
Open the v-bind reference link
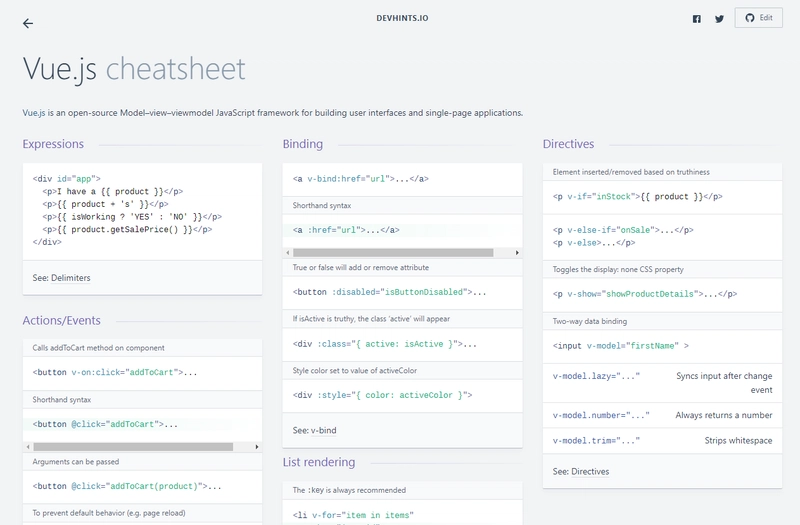[x=323, y=430]
